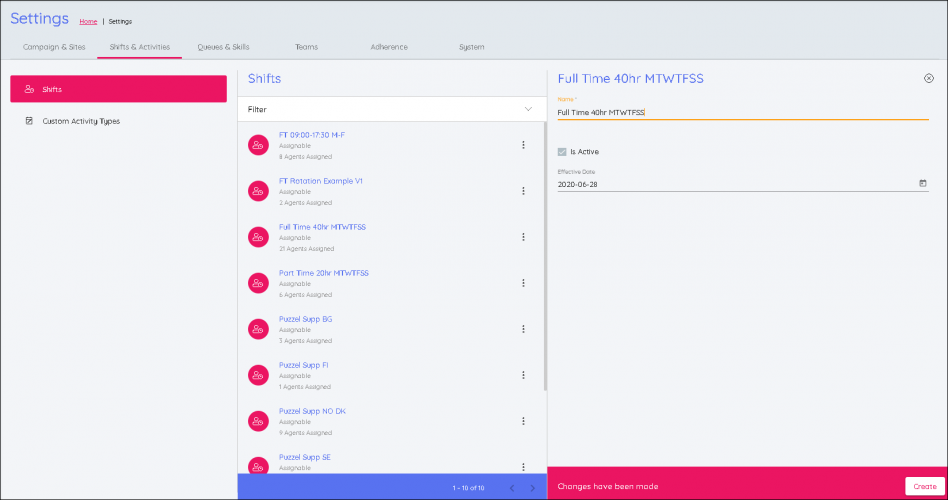Switch to the Campaign & Sites tab
948x500 pixels.
point(54,47)
